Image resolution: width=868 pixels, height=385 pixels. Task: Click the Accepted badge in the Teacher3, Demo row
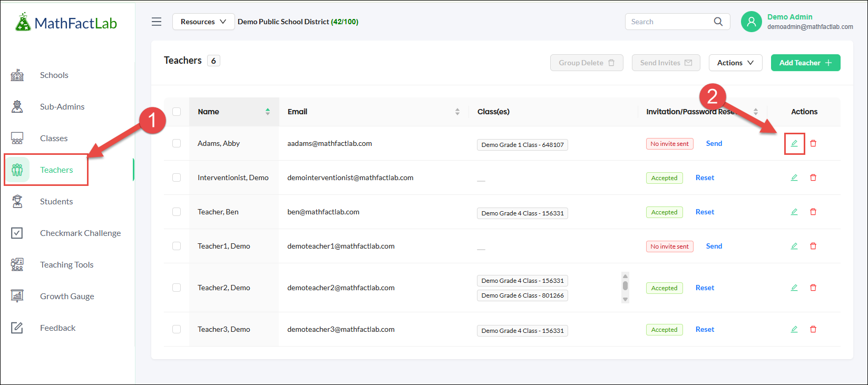[x=664, y=330]
